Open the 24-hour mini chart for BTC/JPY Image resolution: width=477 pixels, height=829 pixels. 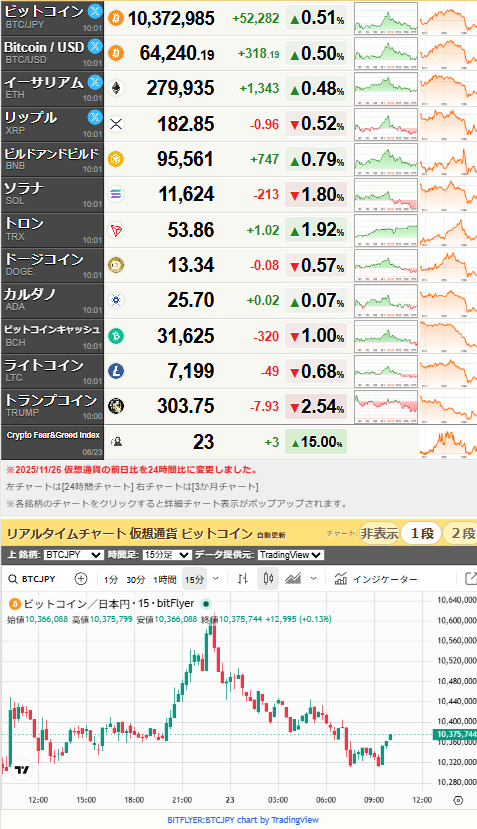(386, 19)
